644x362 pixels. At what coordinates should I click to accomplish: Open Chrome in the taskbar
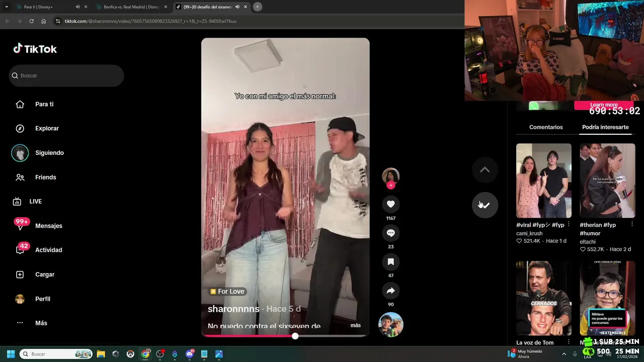(145, 354)
